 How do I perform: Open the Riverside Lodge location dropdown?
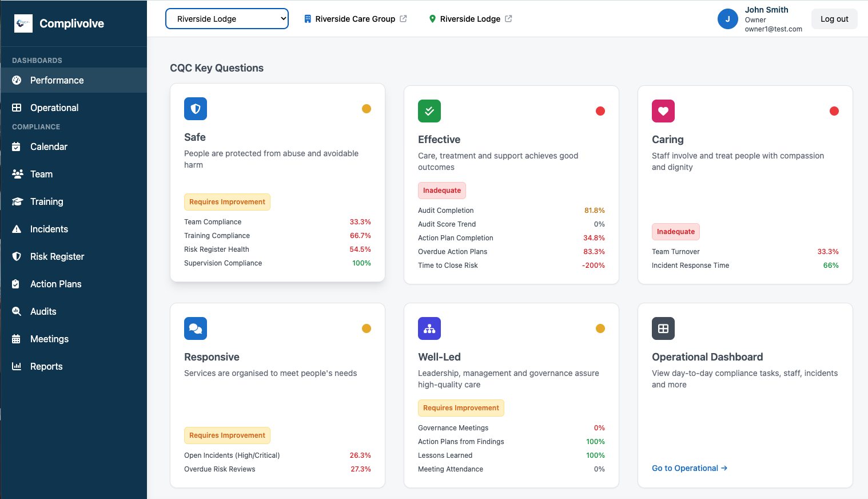(x=227, y=19)
